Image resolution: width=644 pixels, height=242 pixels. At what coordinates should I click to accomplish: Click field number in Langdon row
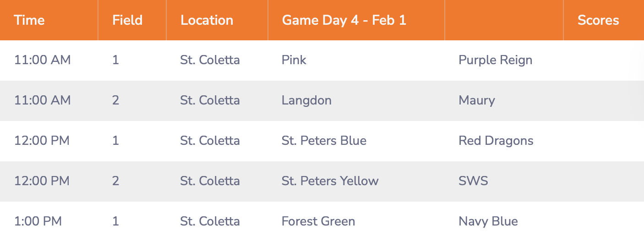click(115, 100)
